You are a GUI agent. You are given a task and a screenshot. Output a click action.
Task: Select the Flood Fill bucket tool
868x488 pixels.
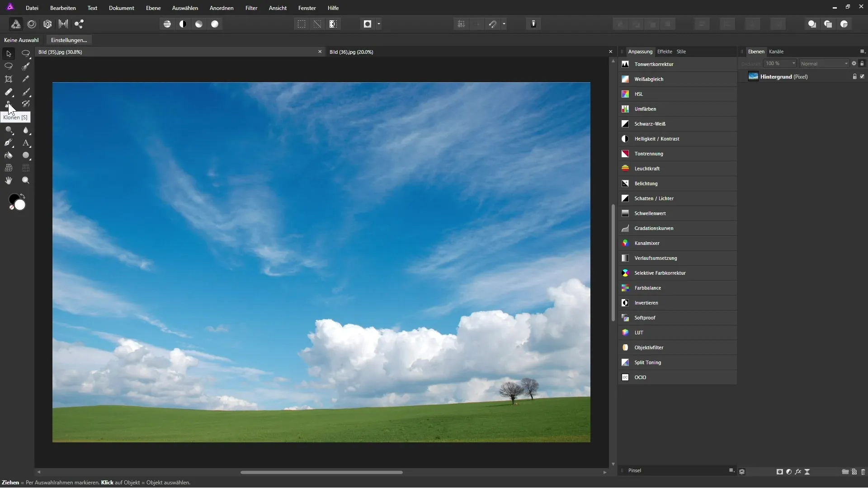[9, 155]
